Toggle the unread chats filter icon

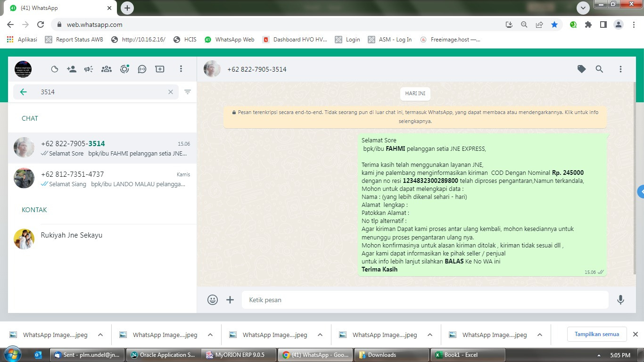pos(188,92)
